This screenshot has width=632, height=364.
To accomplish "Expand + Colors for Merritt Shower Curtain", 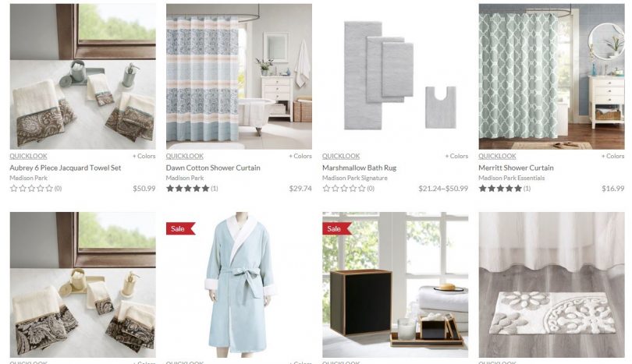I will pyautogui.click(x=612, y=156).
